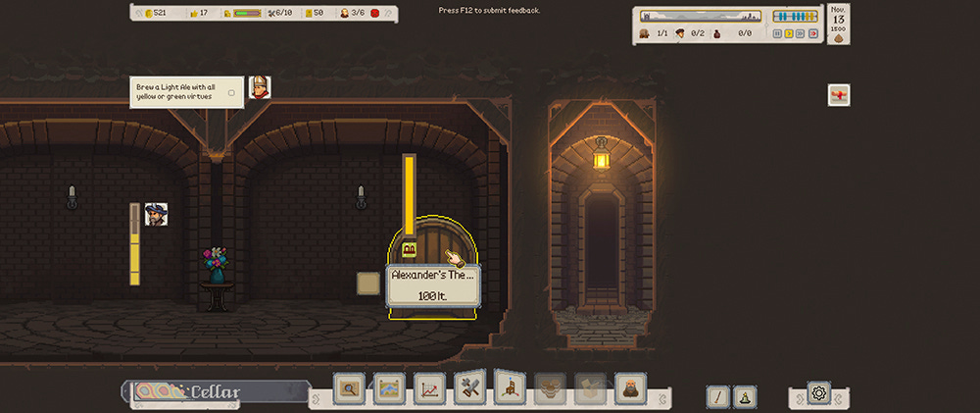
Task: Click the green beer type icon on the barrel
Action: pos(410,250)
